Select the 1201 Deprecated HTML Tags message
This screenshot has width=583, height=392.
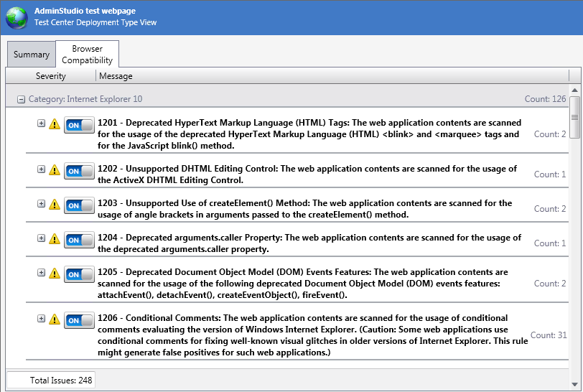309,134
